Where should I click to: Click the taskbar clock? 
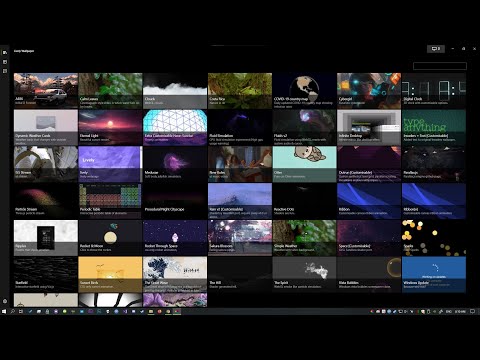point(460,311)
